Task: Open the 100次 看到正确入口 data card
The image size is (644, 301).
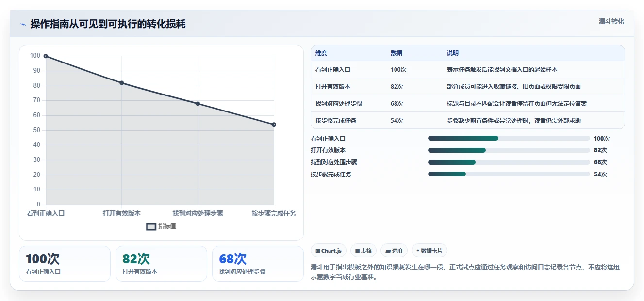Action: point(65,264)
